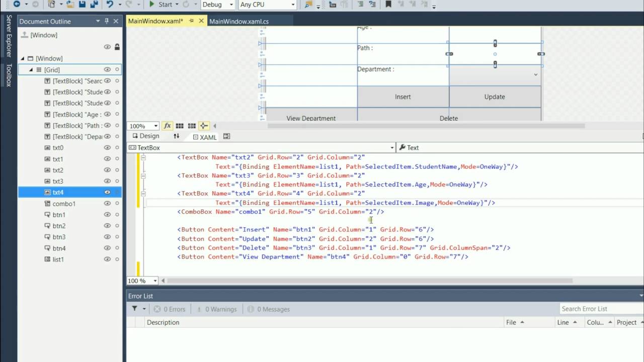Toggle show snap grid icon
The width and height of the screenshot is (644, 362).
(x=180, y=126)
